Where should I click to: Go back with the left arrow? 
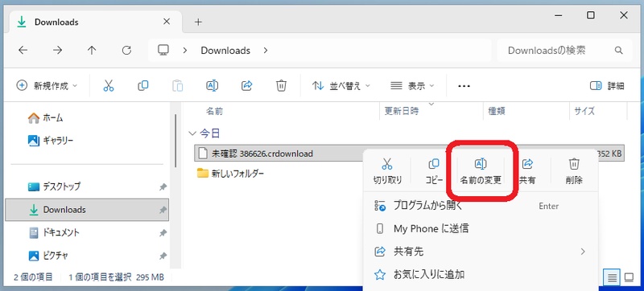point(23,51)
